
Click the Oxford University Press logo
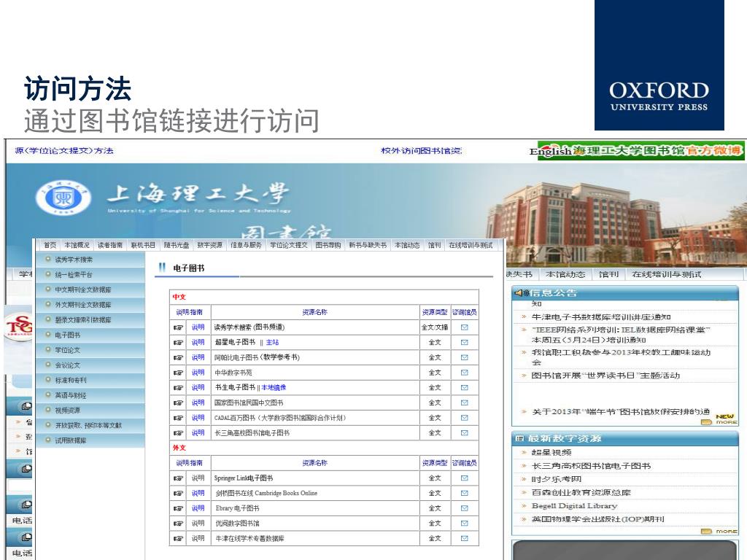pos(659,65)
